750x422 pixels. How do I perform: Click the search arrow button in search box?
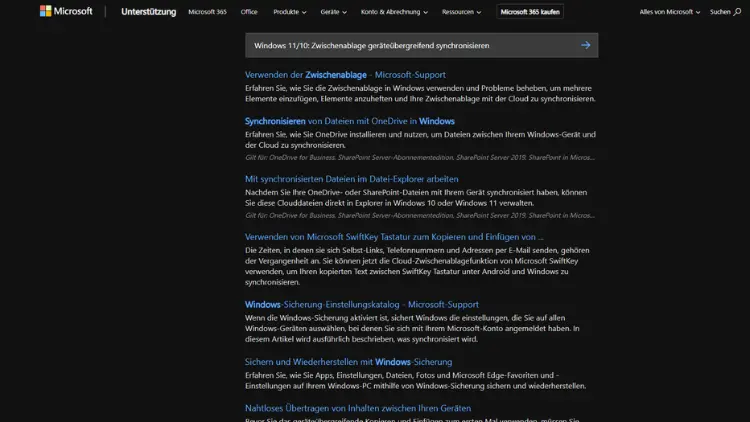click(x=585, y=45)
